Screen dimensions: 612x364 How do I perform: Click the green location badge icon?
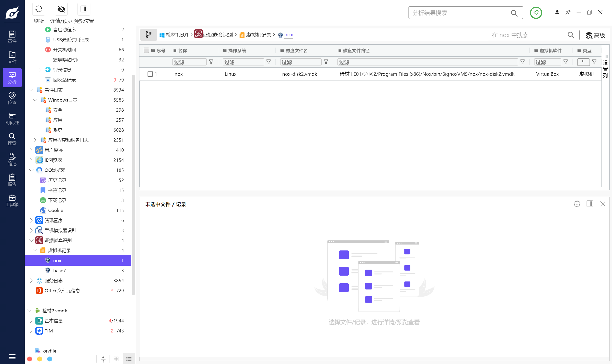(536, 13)
